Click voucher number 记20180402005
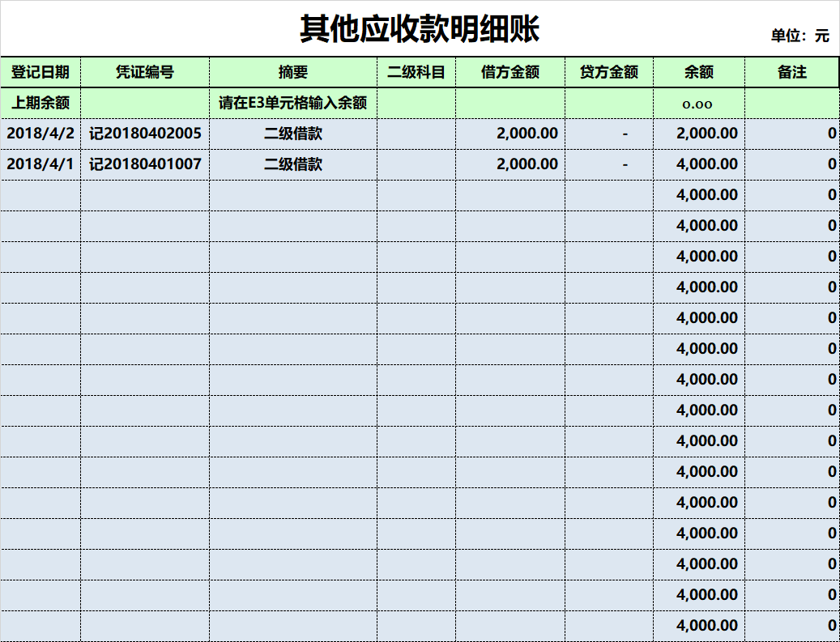Screen dimensions: 840x642 [x=145, y=134]
